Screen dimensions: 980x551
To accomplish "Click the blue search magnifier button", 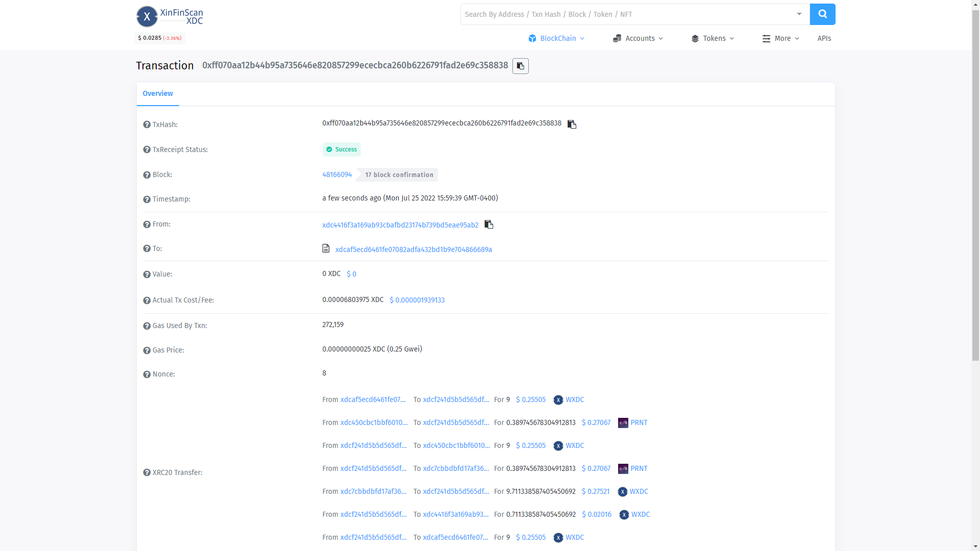I will [x=822, y=14].
